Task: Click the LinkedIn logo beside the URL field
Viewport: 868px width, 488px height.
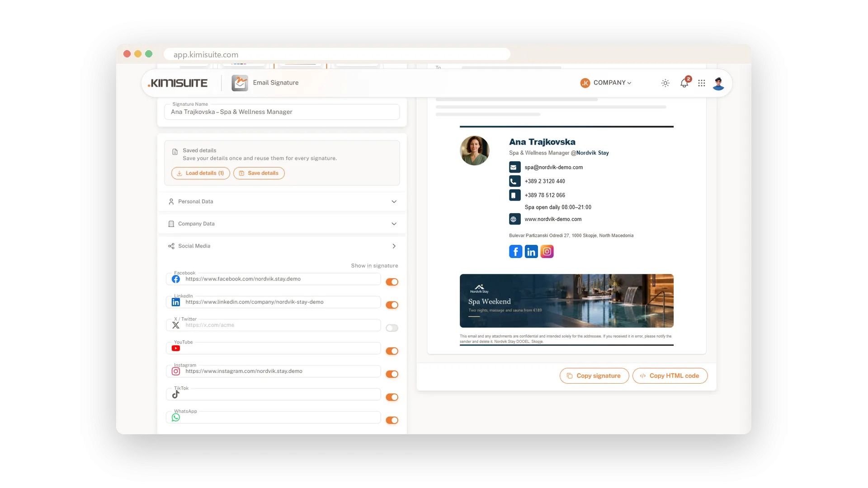Action: tap(176, 302)
